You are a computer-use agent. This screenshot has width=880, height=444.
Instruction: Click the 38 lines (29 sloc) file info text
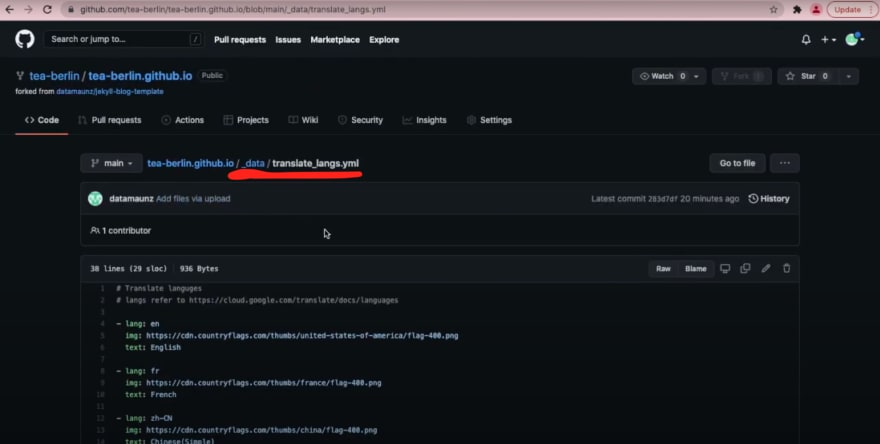coord(129,269)
